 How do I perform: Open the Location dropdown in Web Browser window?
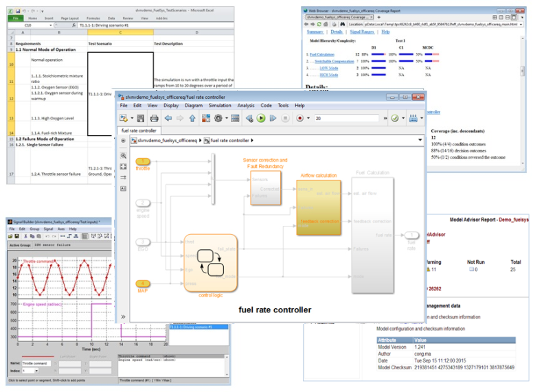tap(521, 25)
